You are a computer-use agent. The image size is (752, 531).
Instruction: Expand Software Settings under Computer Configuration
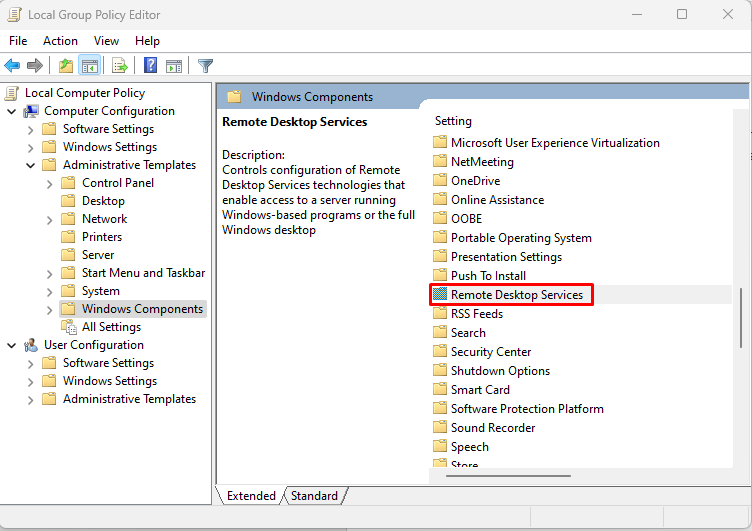click(x=30, y=130)
